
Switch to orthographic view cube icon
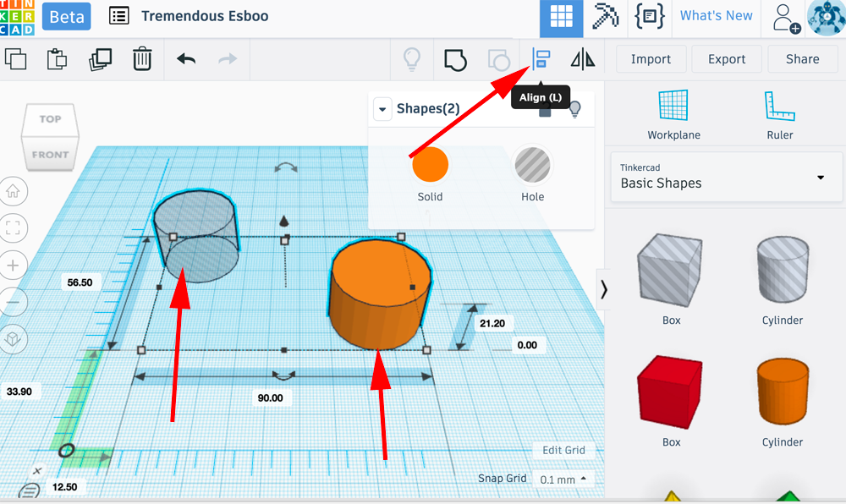click(x=13, y=339)
